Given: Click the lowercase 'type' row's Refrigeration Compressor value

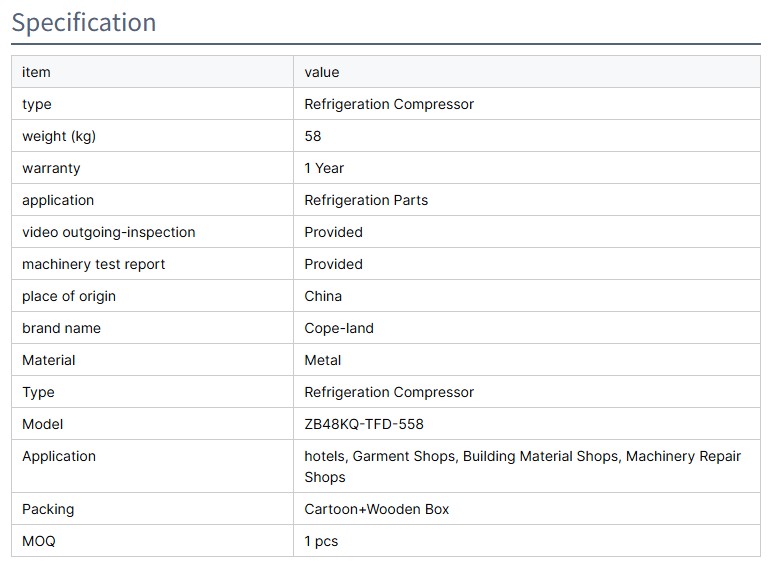Looking at the screenshot, I should point(389,104).
